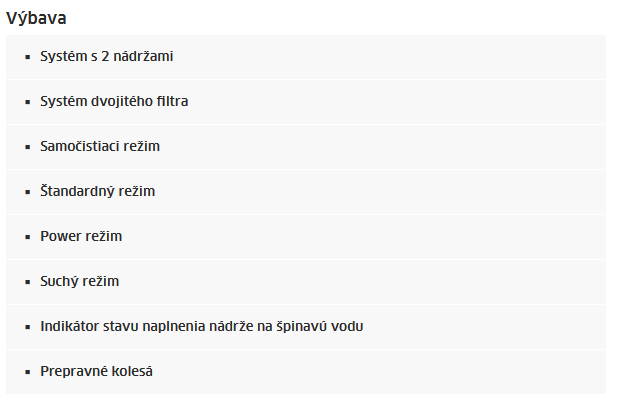Click the digit 2 in the first item
The height and width of the screenshot is (403, 621).
click(x=105, y=56)
